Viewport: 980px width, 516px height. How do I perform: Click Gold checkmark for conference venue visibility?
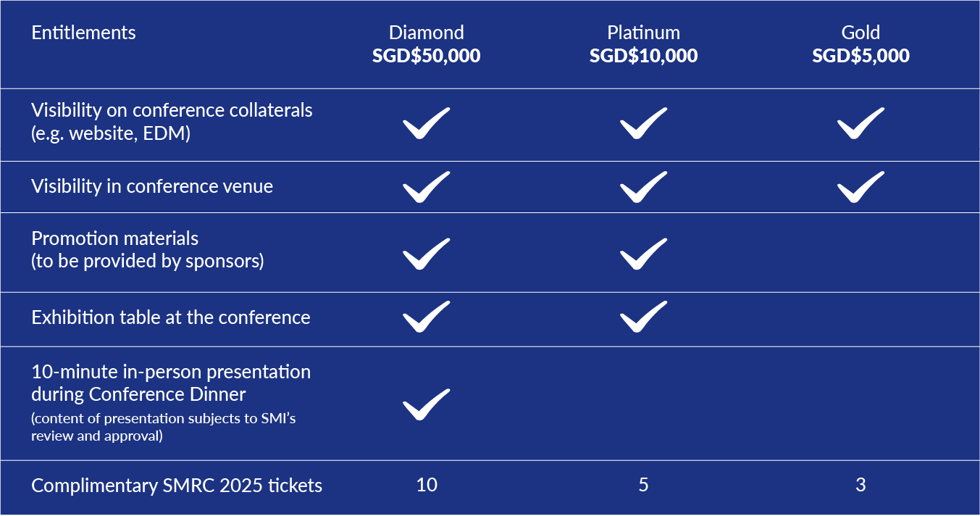[860, 187]
